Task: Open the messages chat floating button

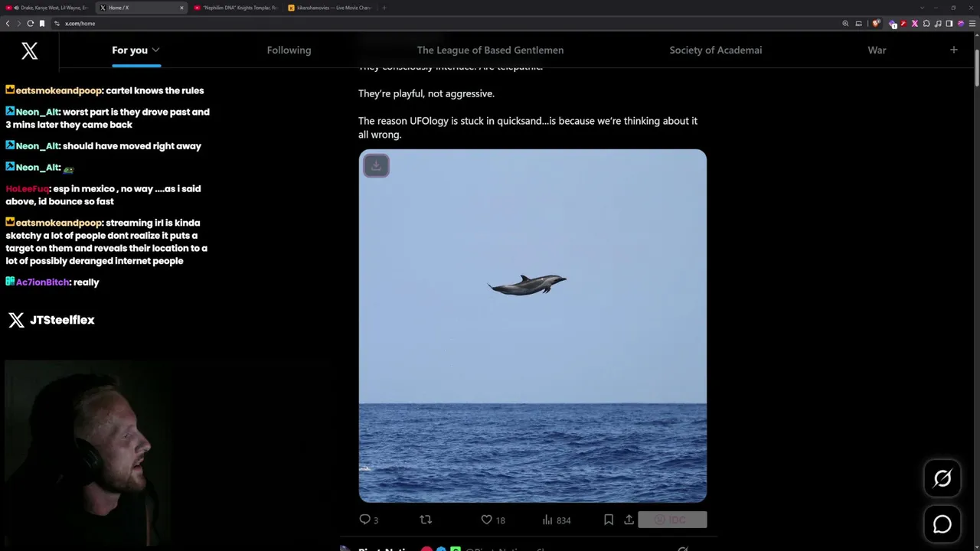Action: point(942,524)
